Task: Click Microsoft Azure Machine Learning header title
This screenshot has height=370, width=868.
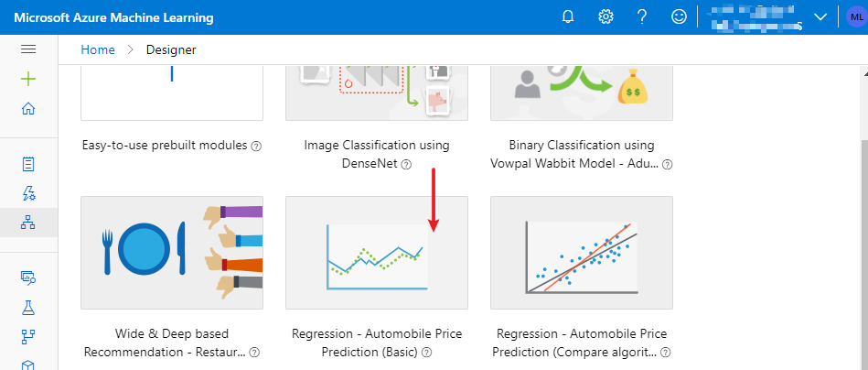Action: 113,17
